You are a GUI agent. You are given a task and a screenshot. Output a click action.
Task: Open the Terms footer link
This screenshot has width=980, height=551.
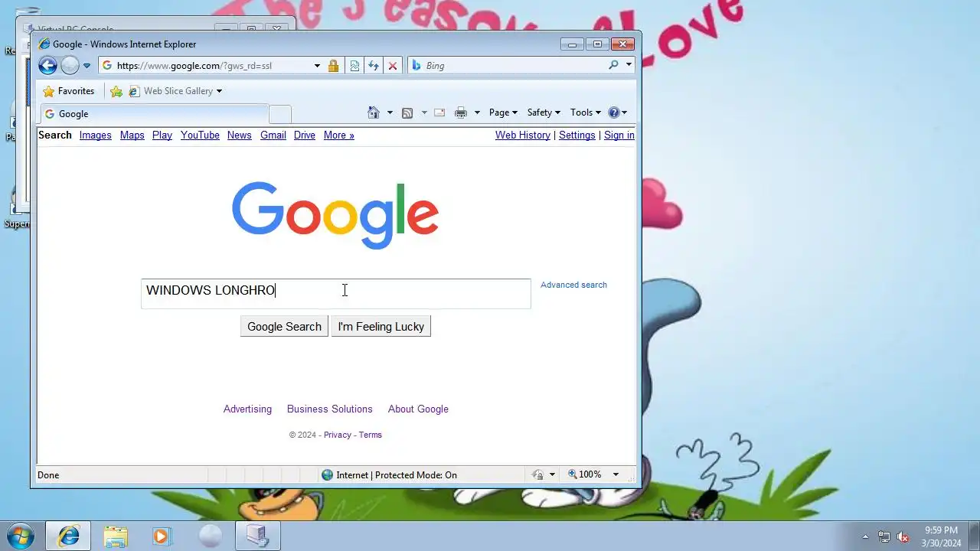371,435
